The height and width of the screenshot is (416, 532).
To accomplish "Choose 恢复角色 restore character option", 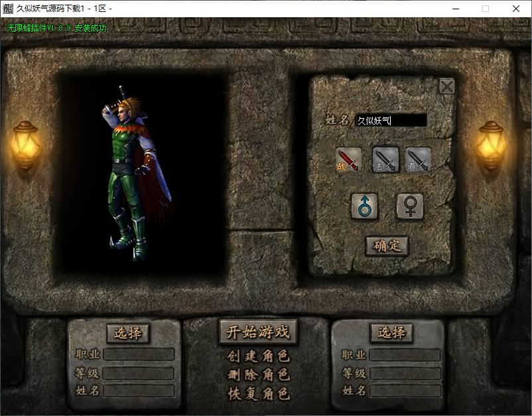I will pyautogui.click(x=258, y=393).
